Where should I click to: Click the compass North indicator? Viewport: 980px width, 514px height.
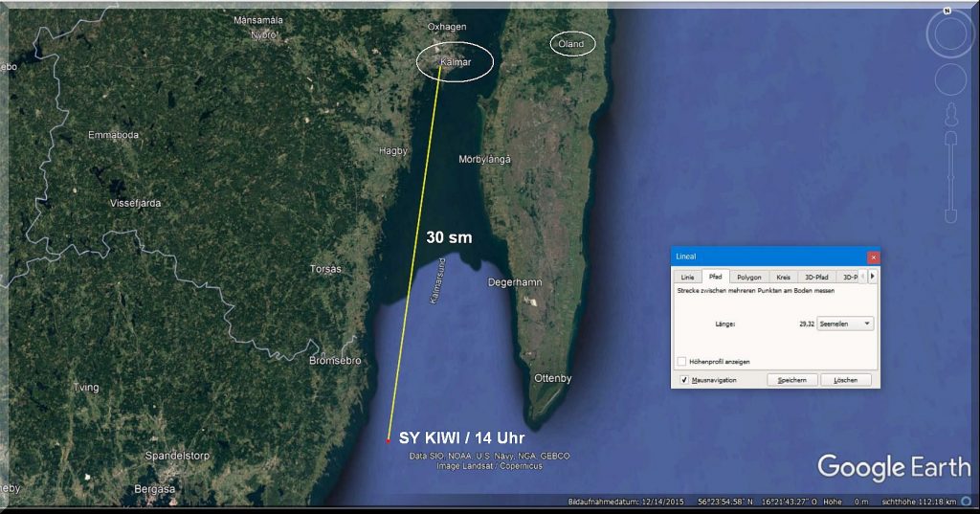point(947,11)
